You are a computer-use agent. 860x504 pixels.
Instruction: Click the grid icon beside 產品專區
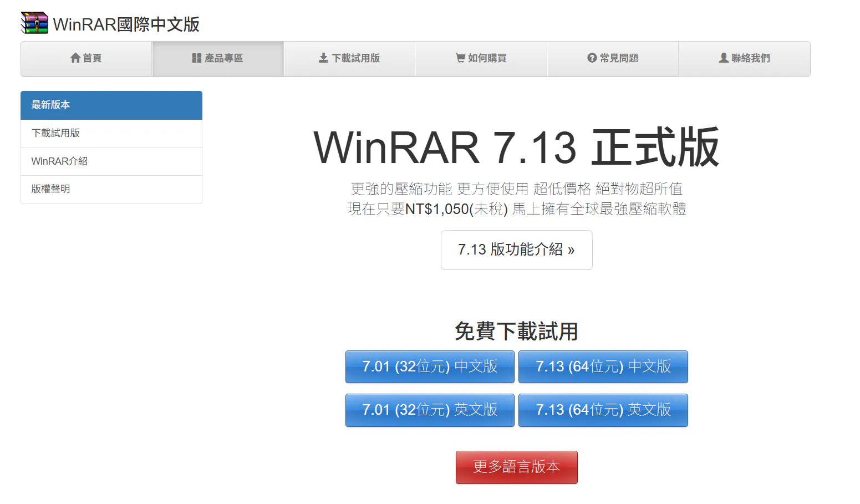(196, 58)
